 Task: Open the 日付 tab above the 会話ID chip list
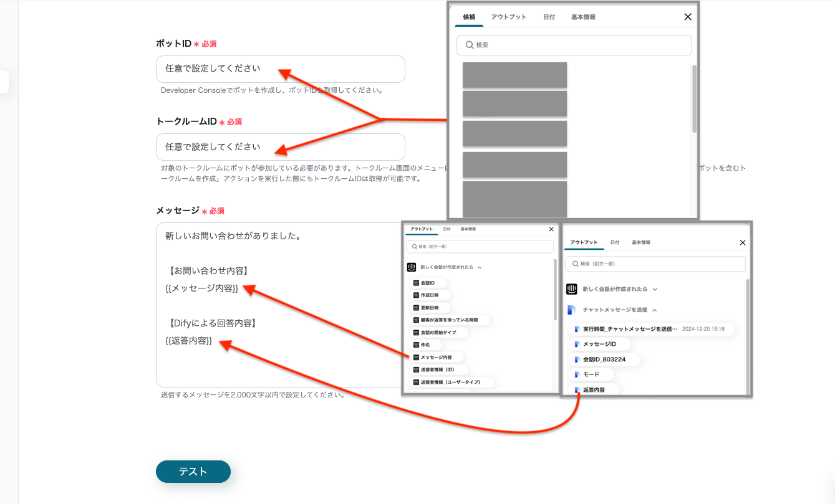click(x=446, y=229)
